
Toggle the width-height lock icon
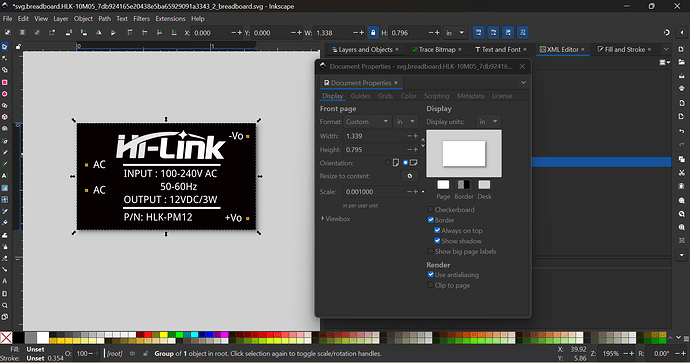pos(373,33)
